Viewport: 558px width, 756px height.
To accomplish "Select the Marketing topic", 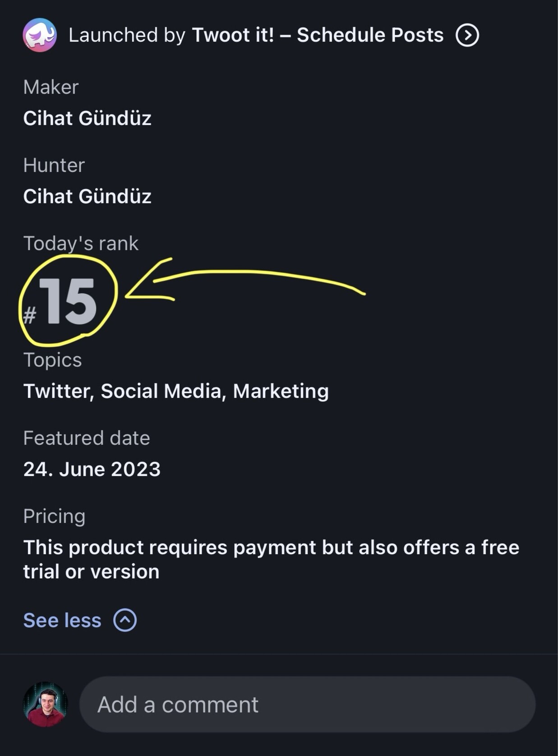I will pos(281,391).
